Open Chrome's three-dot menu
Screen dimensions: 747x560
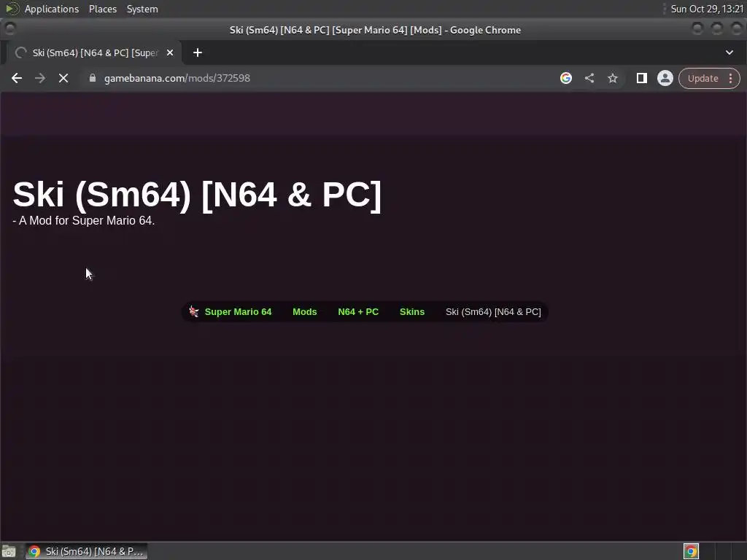730,79
